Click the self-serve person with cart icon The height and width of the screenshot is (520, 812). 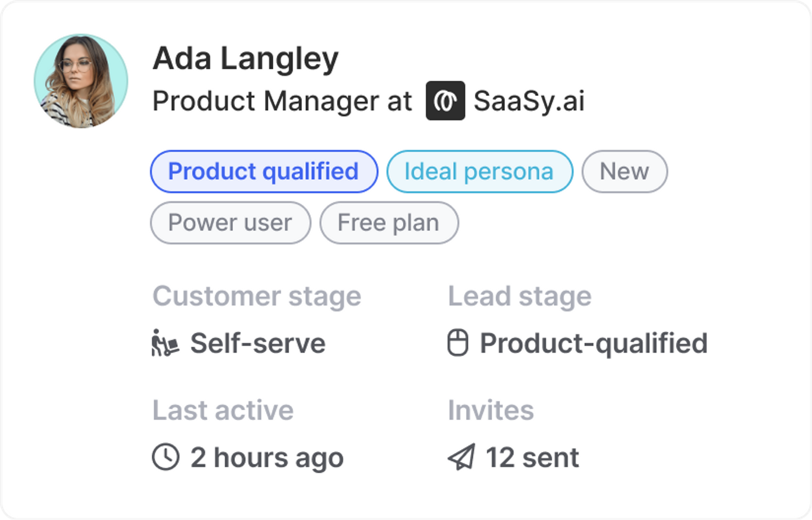click(x=165, y=343)
